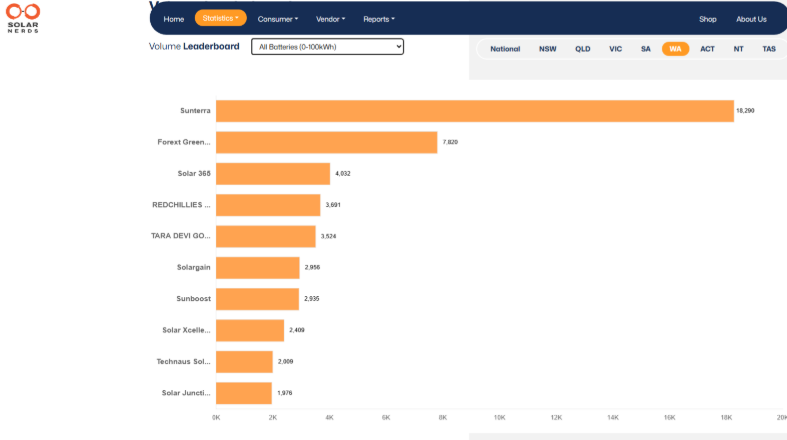The width and height of the screenshot is (787, 440).
Task: Switch to the NT region
Action: 738,49
